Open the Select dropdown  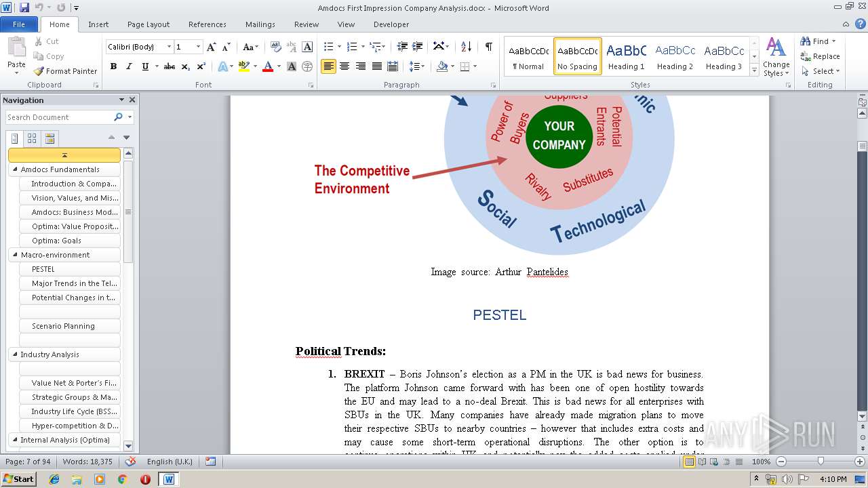coord(821,71)
